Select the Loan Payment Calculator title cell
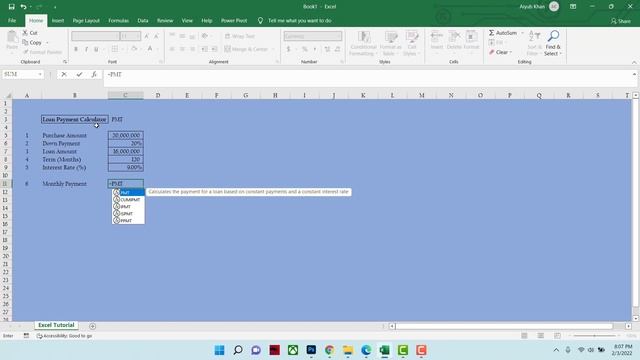This screenshot has width=640, height=360. (x=75, y=119)
